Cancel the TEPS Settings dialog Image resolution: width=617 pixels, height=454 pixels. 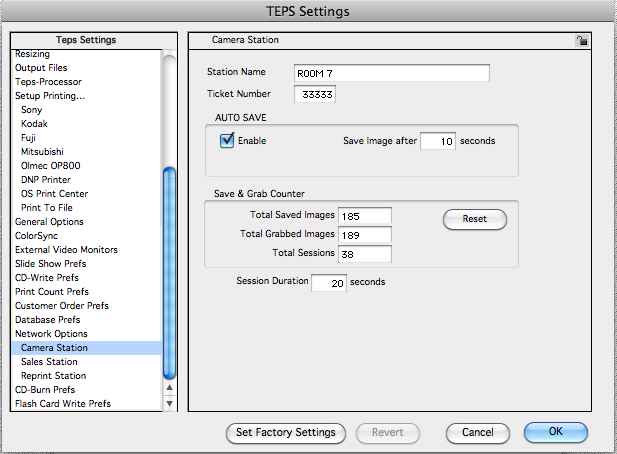click(477, 433)
